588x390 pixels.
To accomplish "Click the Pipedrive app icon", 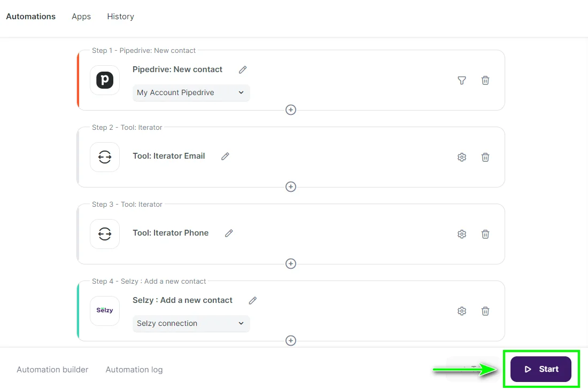I will pos(105,80).
